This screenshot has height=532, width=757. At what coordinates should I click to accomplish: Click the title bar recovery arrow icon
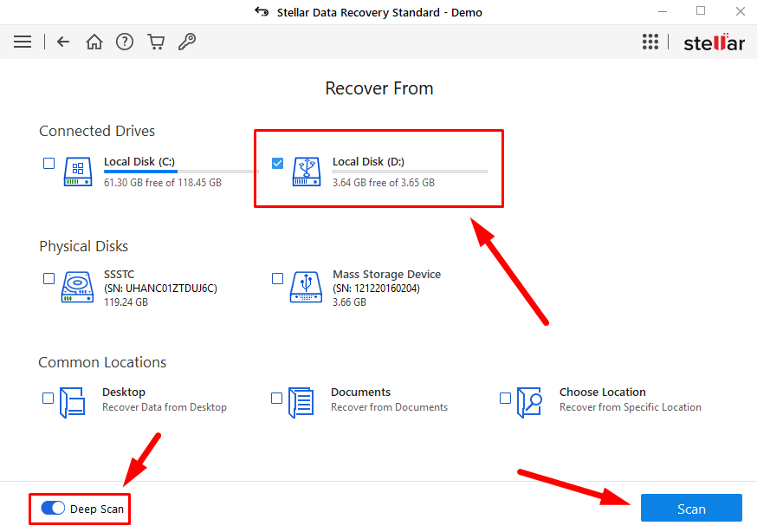click(x=262, y=12)
